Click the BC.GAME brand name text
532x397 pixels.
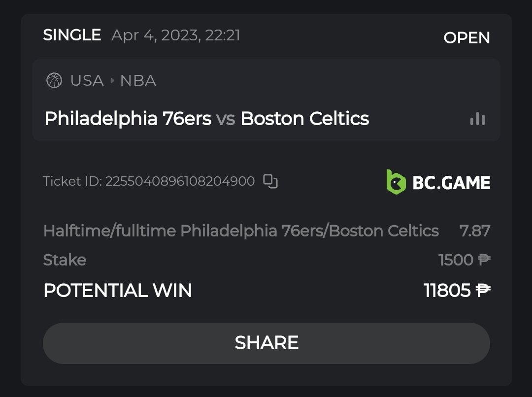click(451, 183)
